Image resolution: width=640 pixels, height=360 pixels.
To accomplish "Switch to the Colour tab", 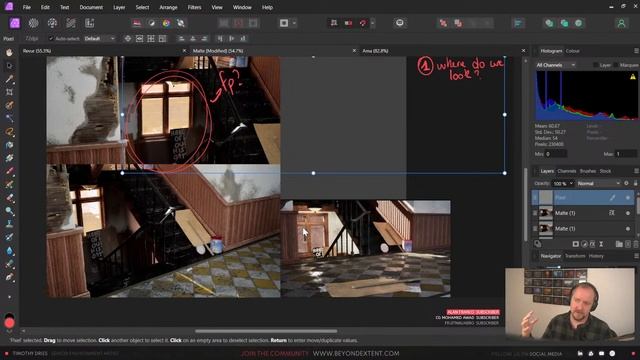I will [x=572, y=51].
